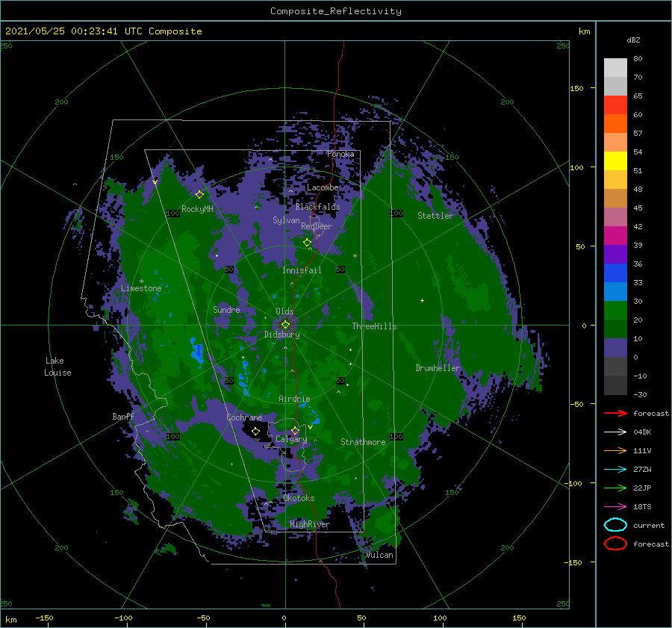Screen dimensions: 672x628
Task: Select the RockyMH label
Action: [197, 209]
